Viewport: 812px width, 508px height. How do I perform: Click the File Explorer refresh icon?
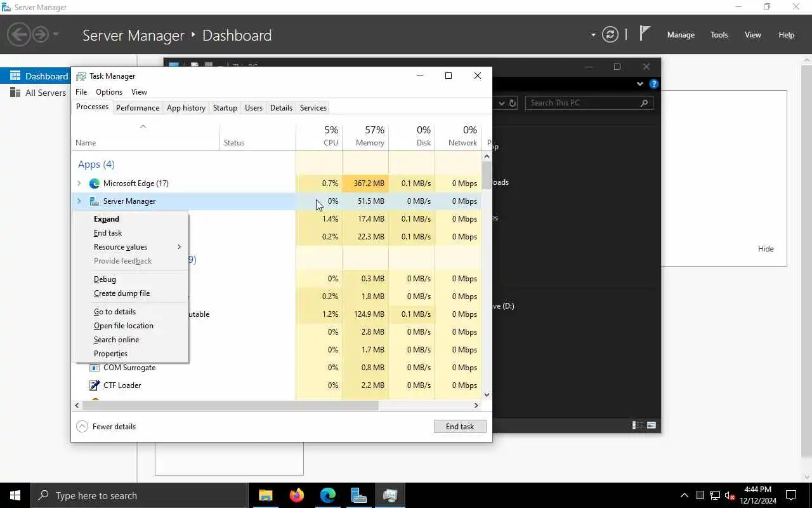tap(513, 103)
